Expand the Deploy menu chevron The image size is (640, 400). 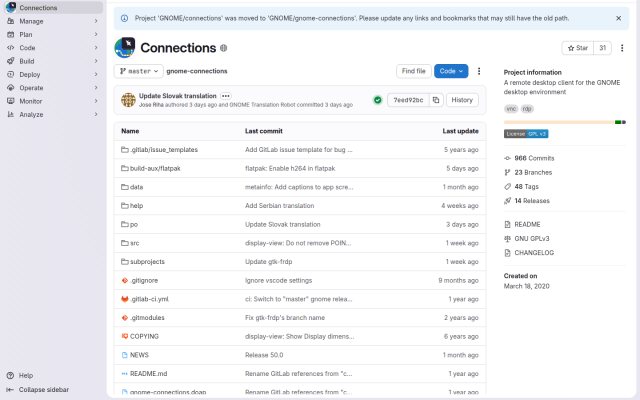click(96, 74)
